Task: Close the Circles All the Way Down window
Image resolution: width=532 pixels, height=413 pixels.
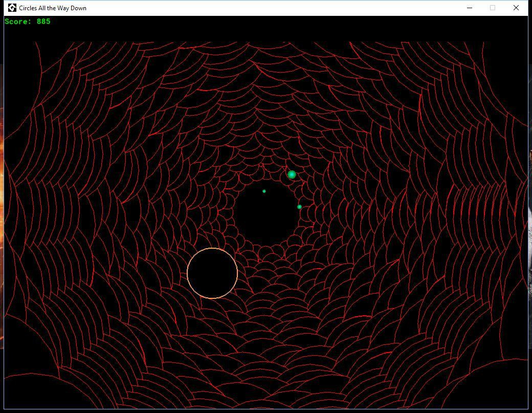Action: (x=516, y=8)
